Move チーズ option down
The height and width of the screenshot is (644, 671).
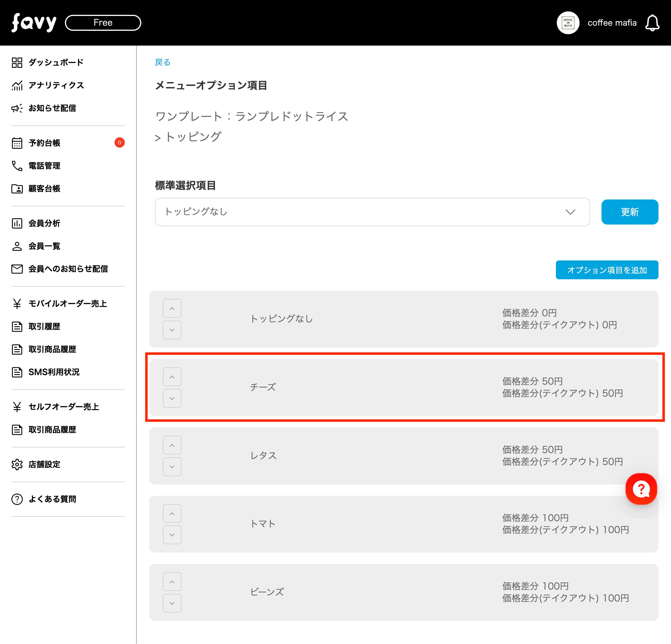(172, 398)
